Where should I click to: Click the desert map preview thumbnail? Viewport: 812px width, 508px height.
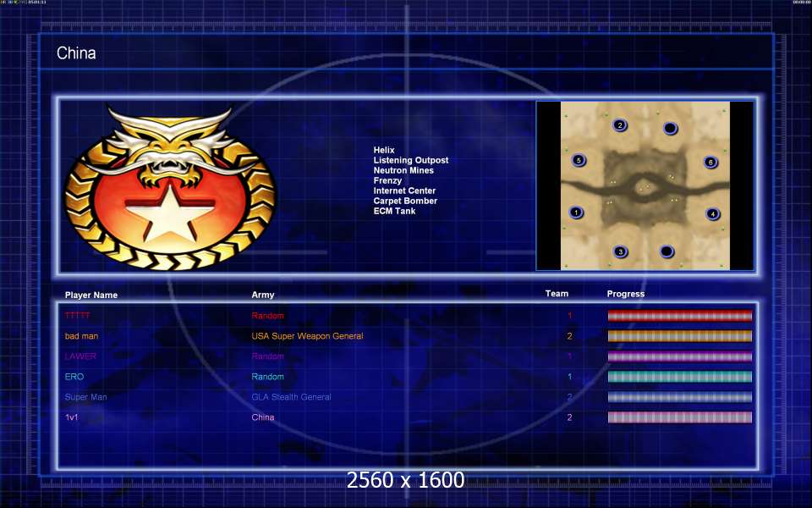pyautogui.click(x=645, y=185)
